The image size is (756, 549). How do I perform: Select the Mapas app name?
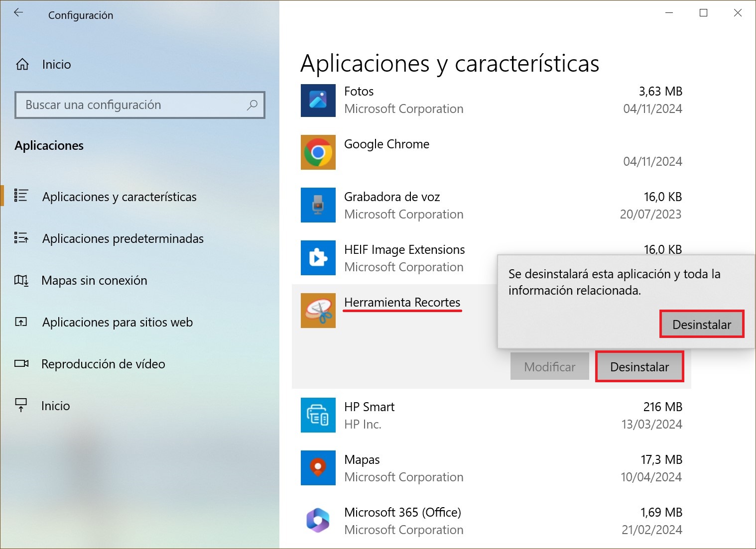tap(362, 459)
